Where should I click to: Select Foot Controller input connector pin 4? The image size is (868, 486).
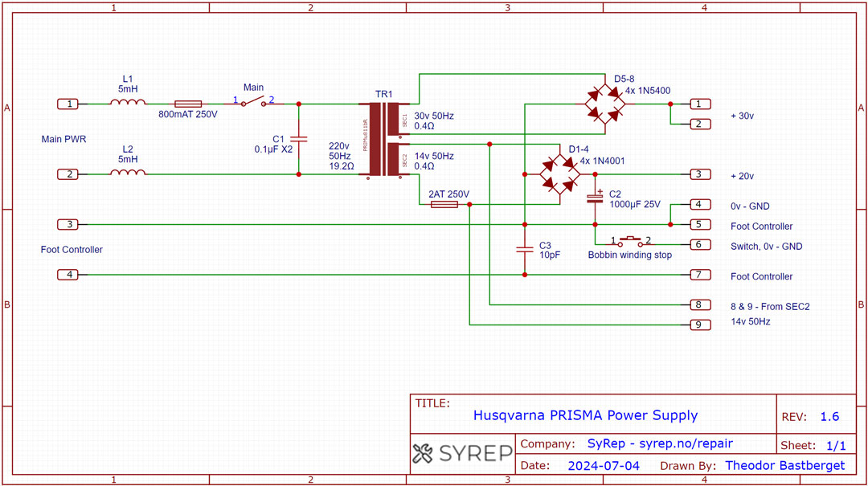pos(68,275)
